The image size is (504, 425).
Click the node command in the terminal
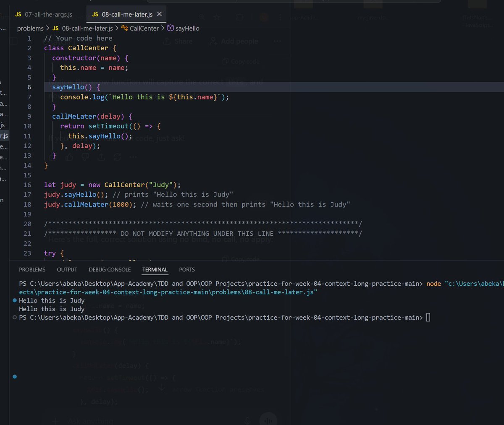[x=434, y=284]
